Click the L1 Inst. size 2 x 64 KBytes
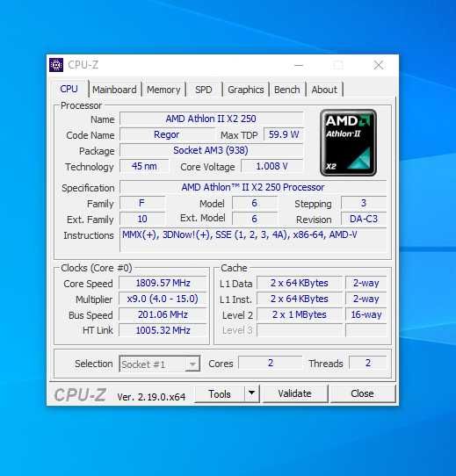The image size is (456, 476). coord(300,299)
